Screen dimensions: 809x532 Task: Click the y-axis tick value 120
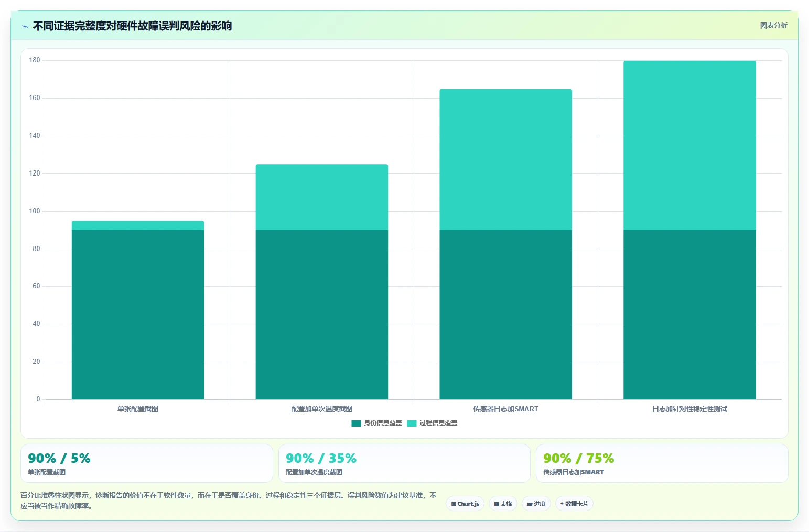coord(35,173)
